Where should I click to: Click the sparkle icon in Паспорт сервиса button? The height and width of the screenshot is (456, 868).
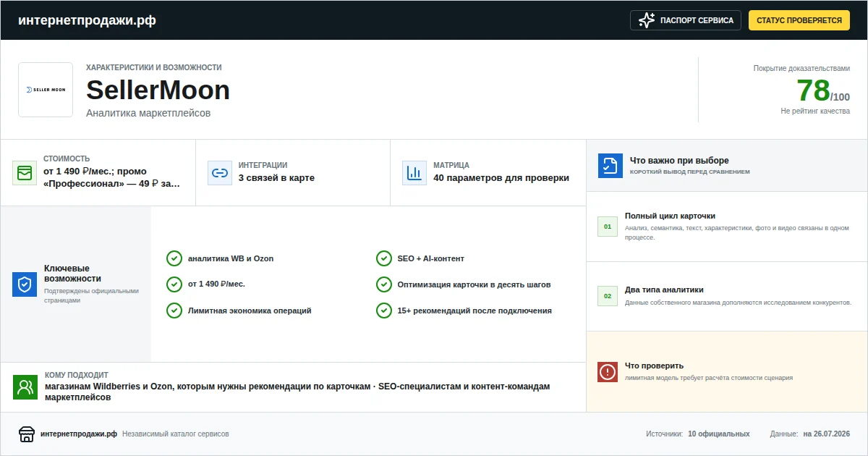[647, 20]
